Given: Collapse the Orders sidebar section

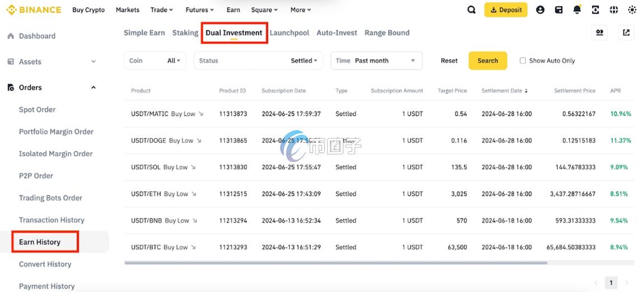Looking at the screenshot, I should (x=93, y=87).
